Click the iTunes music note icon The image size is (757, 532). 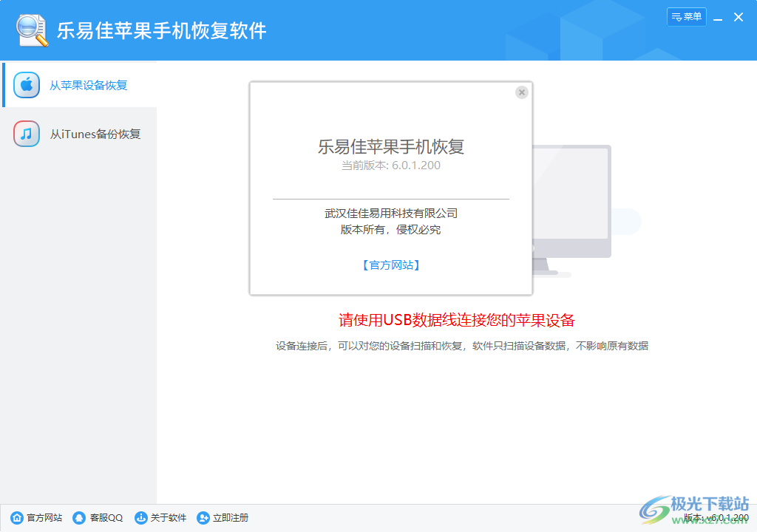pos(27,134)
